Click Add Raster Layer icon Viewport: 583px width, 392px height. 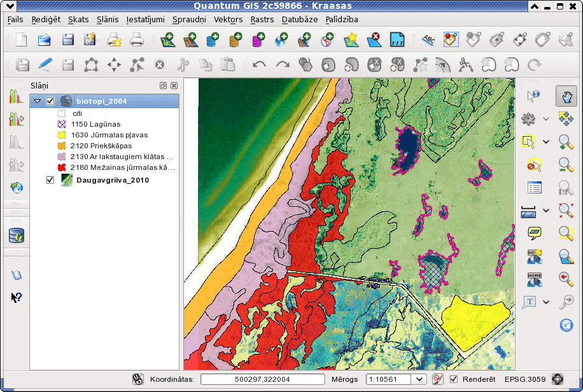pyautogui.click(x=191, y=39)
